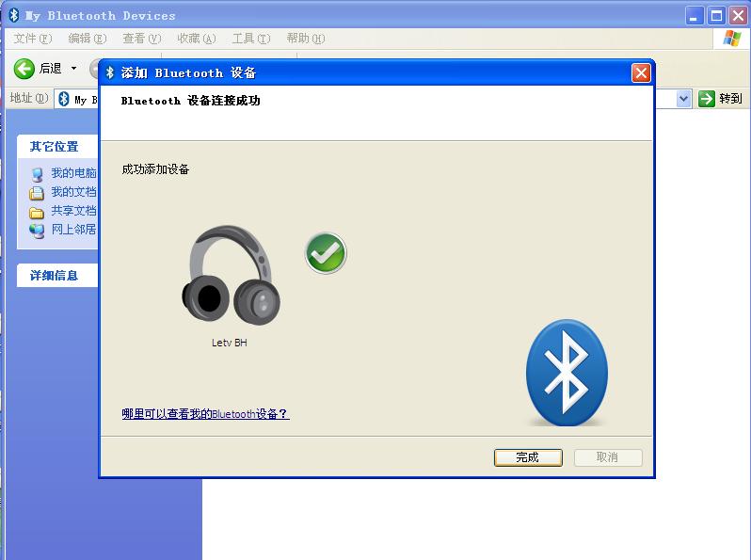Click the Bluetooth 设备连接成功 heading

[x=191, y=101]
